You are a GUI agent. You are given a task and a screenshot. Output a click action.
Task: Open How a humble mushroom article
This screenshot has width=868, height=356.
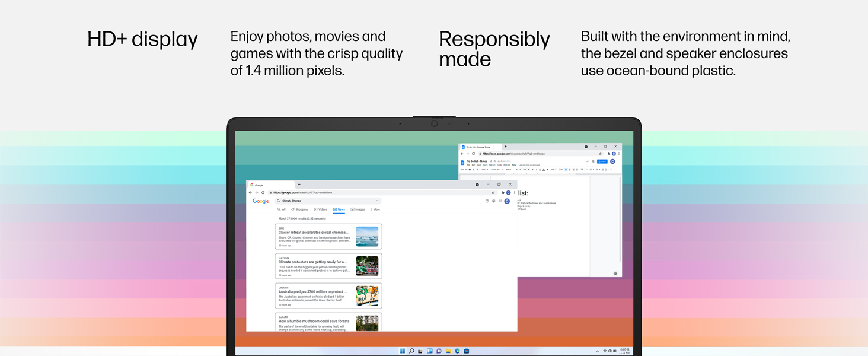click(314, 321)
